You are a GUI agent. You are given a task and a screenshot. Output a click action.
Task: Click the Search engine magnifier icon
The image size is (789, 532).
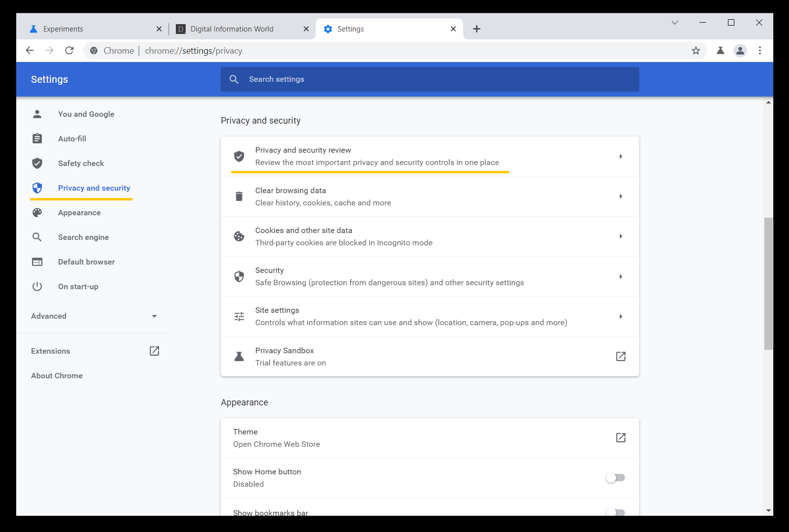pyautogui.click(x=37, y=237)
